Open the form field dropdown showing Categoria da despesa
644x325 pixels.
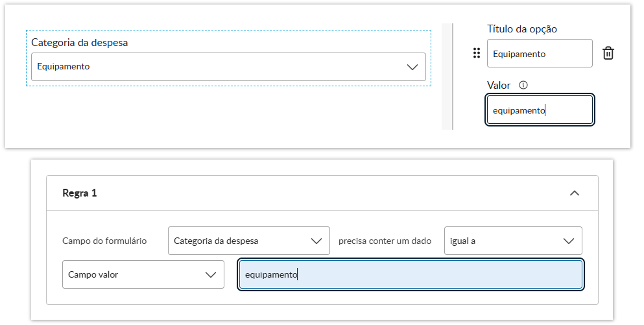[248, 241]
